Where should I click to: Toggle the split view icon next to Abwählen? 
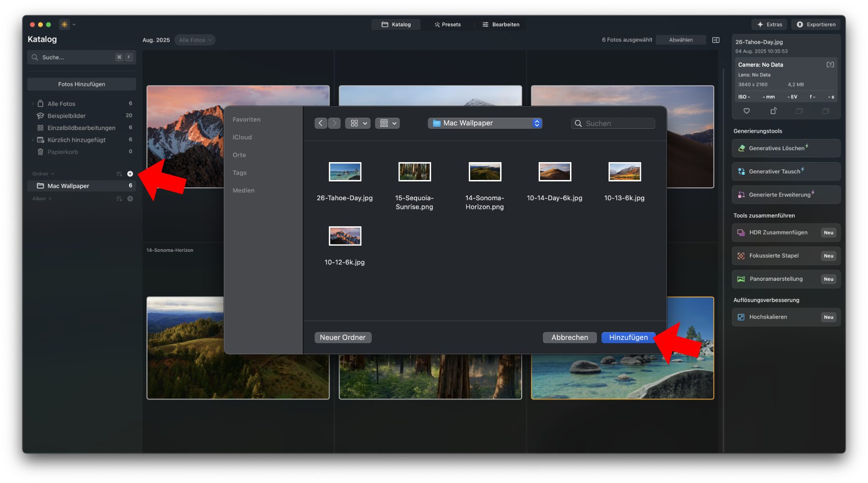click(x=716, y=40)
